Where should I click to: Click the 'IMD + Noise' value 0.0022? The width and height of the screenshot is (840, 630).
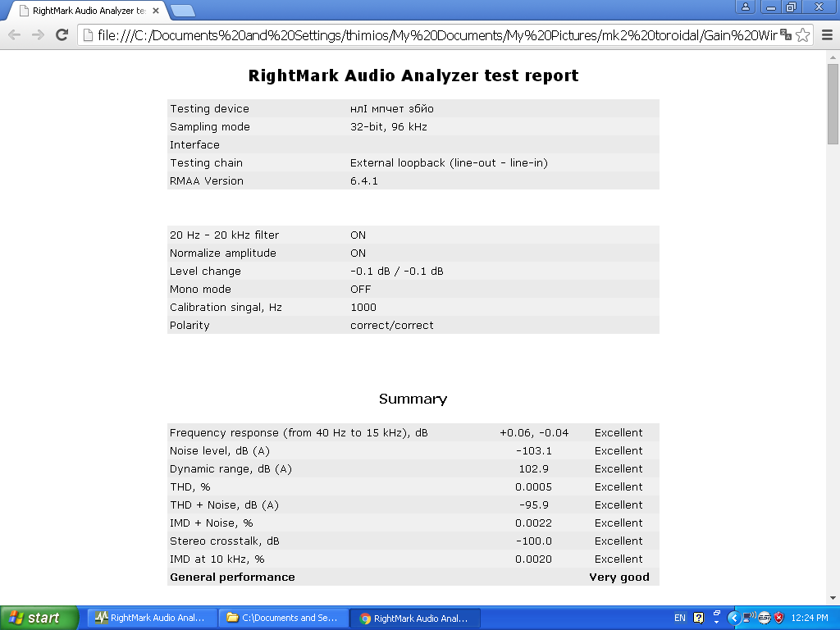(x=533, y=523)
